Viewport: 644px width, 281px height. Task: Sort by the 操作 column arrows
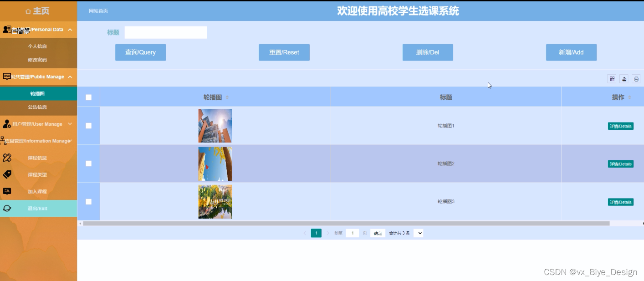[630, 97]
